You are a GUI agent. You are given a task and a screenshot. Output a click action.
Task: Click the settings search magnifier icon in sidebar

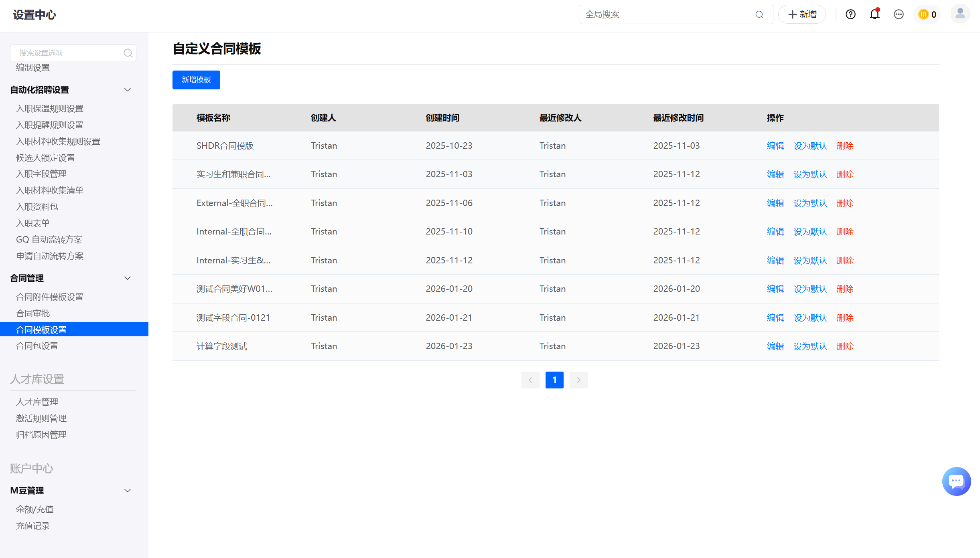tap(128, 53)
